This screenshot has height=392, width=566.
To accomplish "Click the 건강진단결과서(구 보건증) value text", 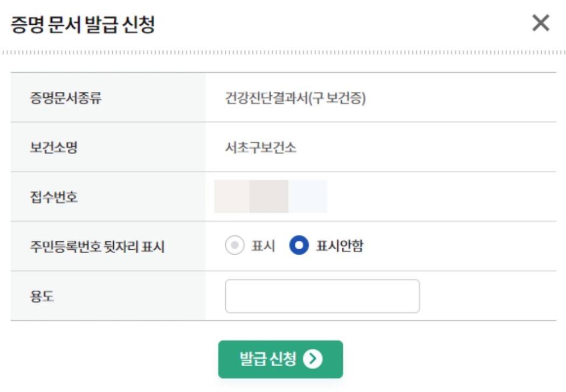I will click(295, 97).
